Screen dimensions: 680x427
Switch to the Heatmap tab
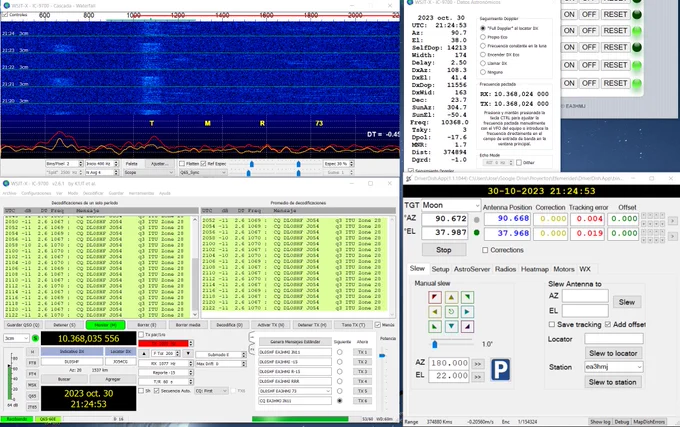[x=535, y=269]
